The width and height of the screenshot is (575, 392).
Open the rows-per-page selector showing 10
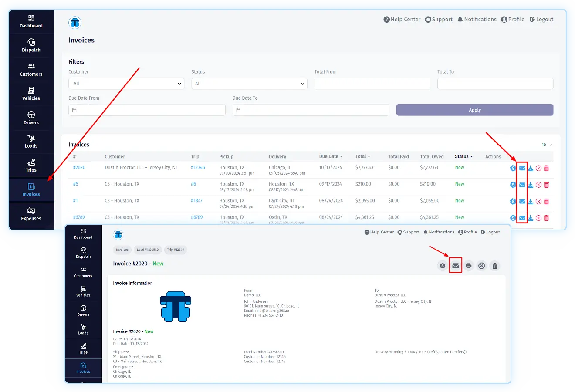[547, 145]
